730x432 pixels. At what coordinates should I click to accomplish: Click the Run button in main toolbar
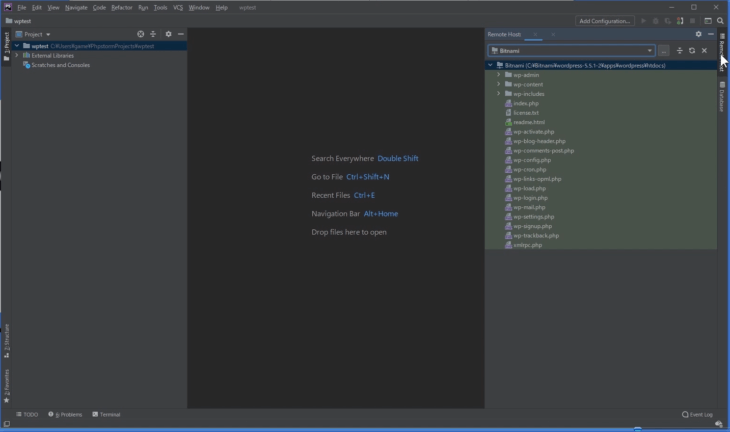pyautogui.click(x=643, y=21)
